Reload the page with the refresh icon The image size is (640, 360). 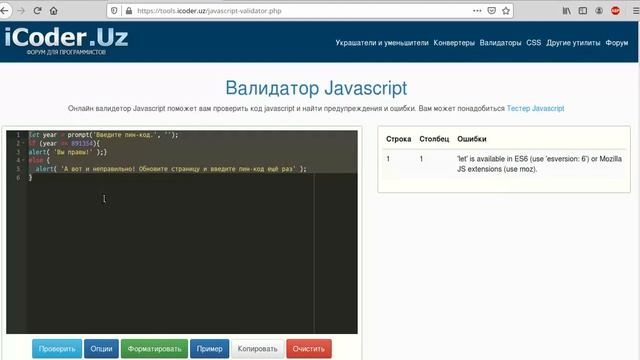click(38, 11)
